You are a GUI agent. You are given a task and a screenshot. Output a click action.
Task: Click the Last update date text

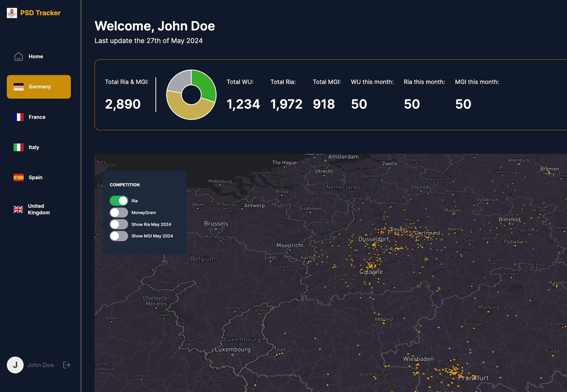149,41
